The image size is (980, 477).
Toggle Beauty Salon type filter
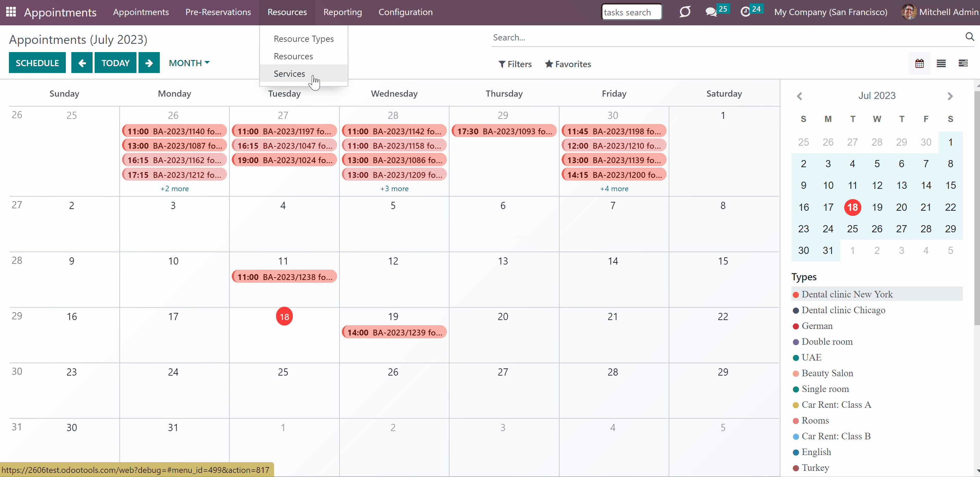click(877, 373)
